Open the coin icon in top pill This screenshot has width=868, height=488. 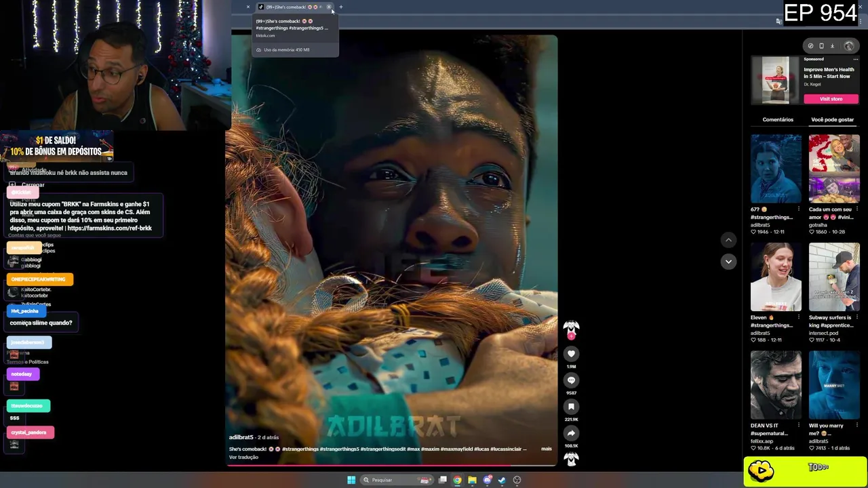pos(810,46)
